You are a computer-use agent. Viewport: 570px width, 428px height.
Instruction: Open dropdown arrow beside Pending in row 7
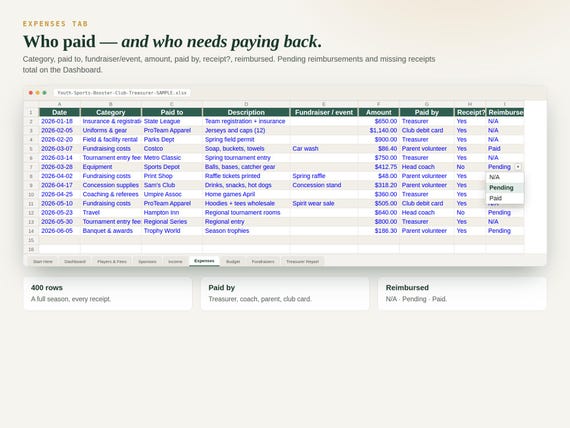click(518, 167)
